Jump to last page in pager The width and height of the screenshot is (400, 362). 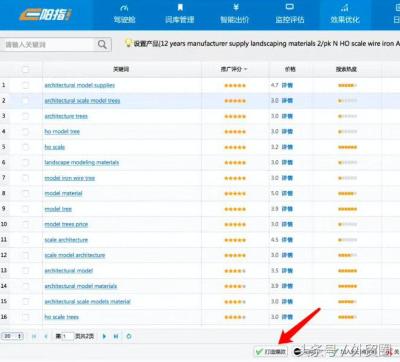pyautogui.click(x=116, y=336)
